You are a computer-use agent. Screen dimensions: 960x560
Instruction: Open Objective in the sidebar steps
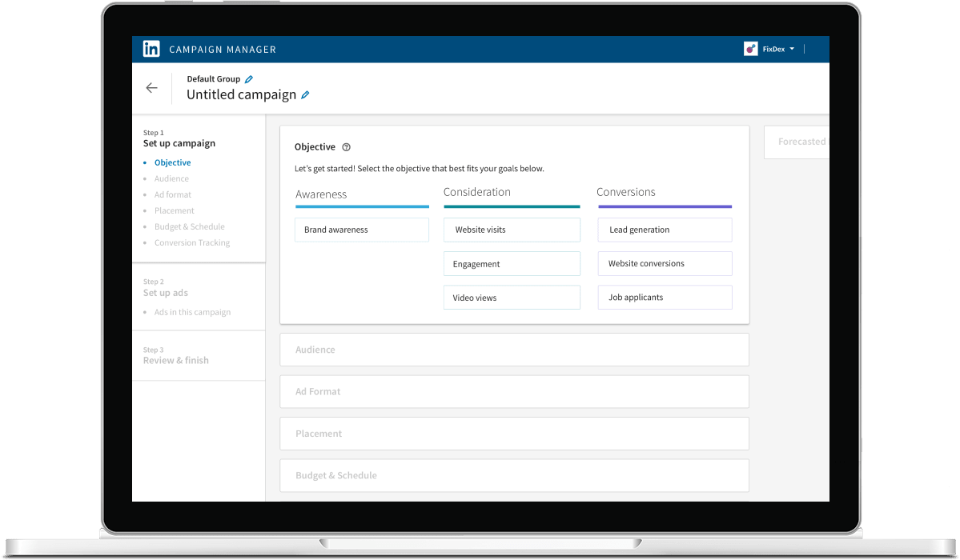[x=173, y=162]
